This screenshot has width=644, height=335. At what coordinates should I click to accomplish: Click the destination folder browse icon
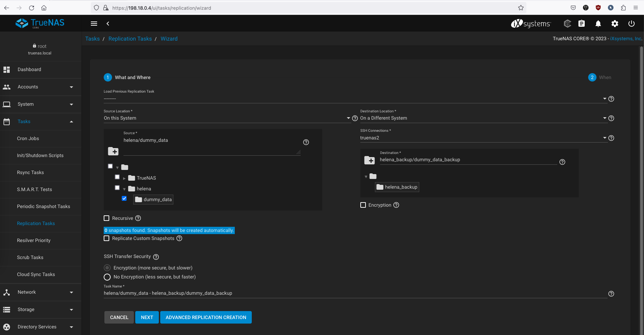(369, 160)
